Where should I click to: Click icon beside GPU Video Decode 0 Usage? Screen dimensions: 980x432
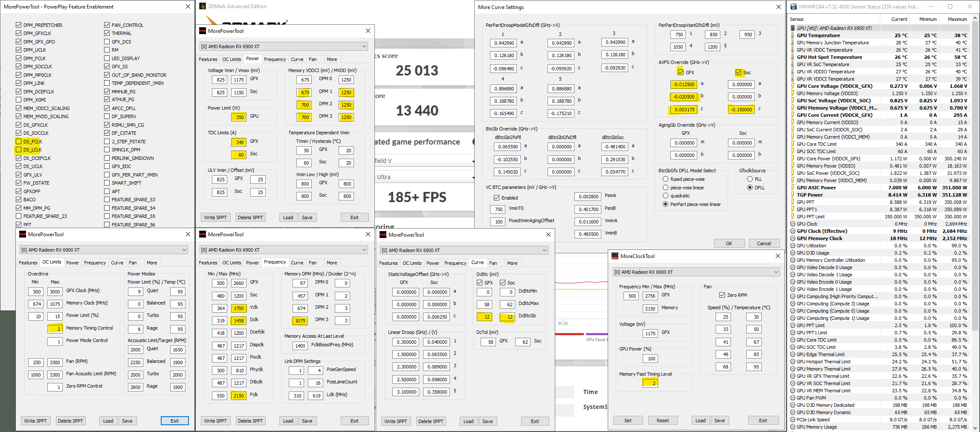tap(793, 267)
